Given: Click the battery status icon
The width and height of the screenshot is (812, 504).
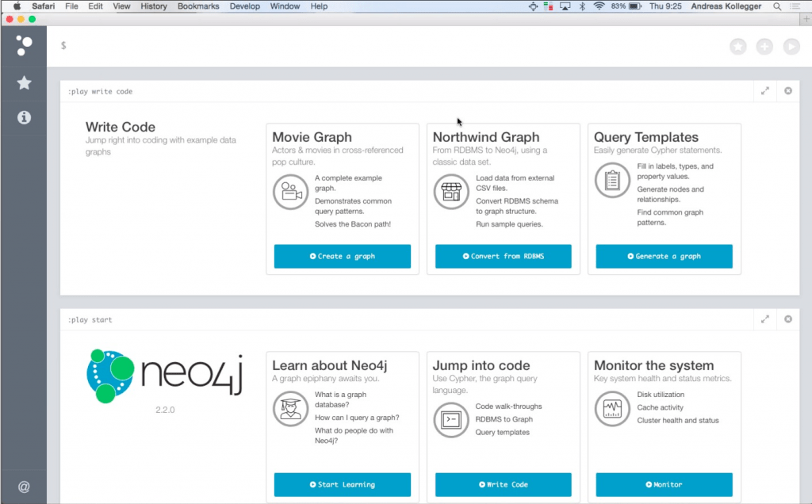Looking at the screenshot, I should click(x=635, y=6).
